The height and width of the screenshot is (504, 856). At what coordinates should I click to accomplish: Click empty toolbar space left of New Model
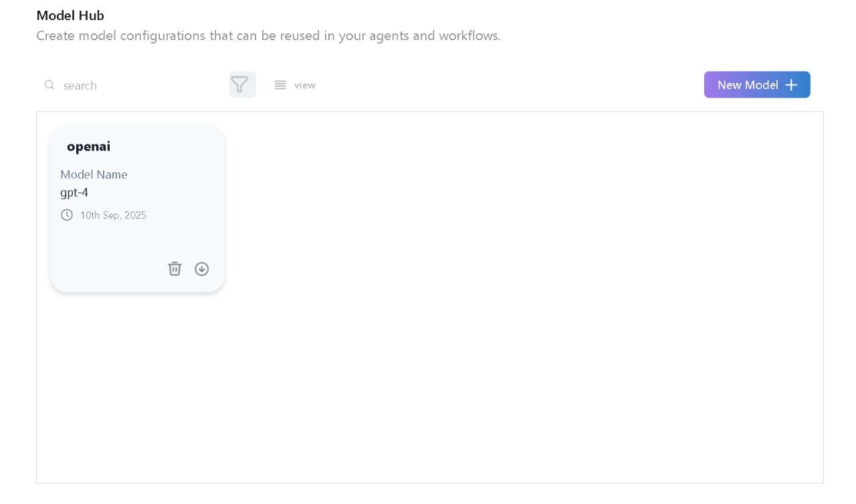coord(508,85)
